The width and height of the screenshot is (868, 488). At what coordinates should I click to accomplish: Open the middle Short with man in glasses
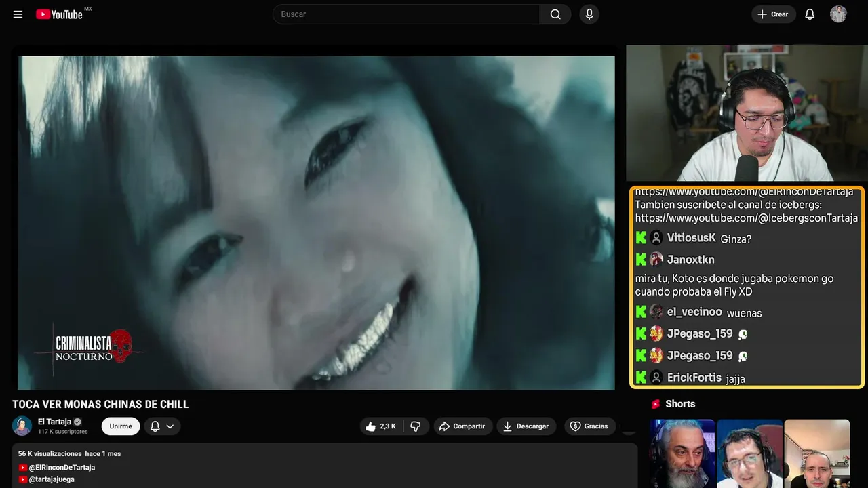click(750, 453)
